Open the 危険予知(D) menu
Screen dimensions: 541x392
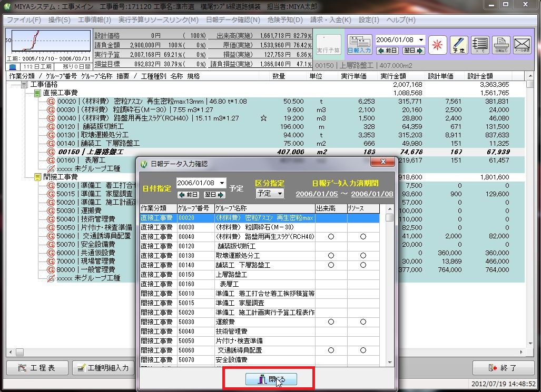pyautogui.click(x=285, y=19)
